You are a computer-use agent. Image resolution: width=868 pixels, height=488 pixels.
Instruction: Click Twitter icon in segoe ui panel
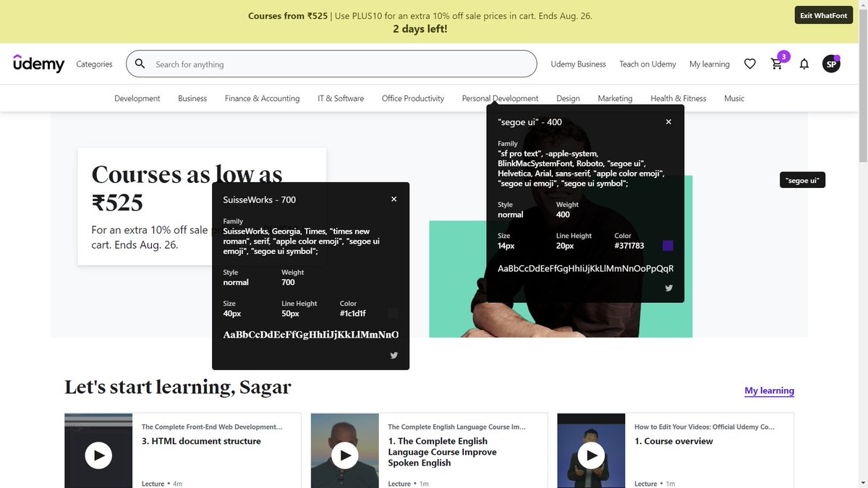click(x=669, y=288)
